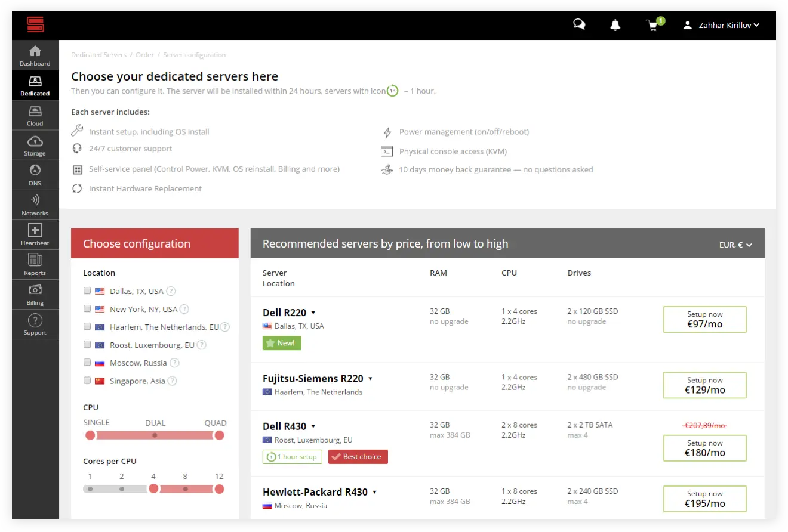Click Setup now €195/mo button
The width and height of the screenshot is (788, 532).
click(705, 499)
